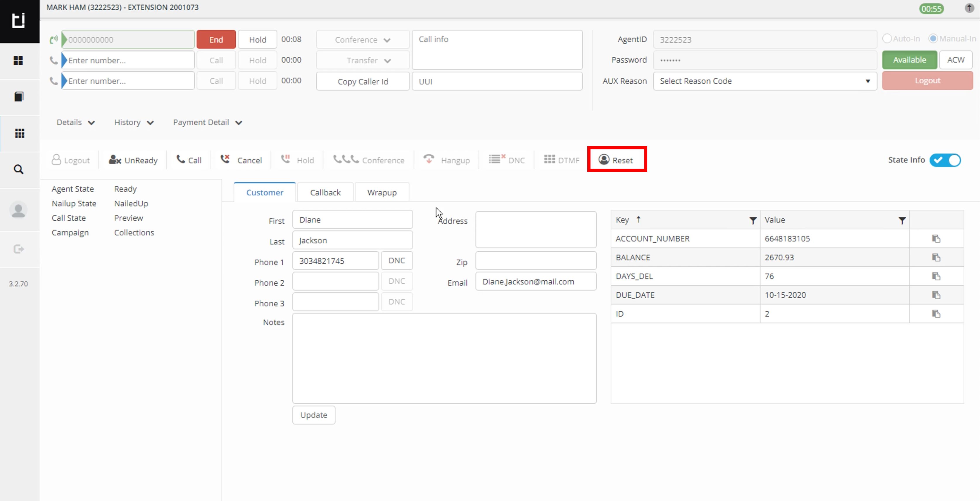Screen dimensions: 980x501
Task: Click DNC in the agent toolbar
Action: point(507,160)
